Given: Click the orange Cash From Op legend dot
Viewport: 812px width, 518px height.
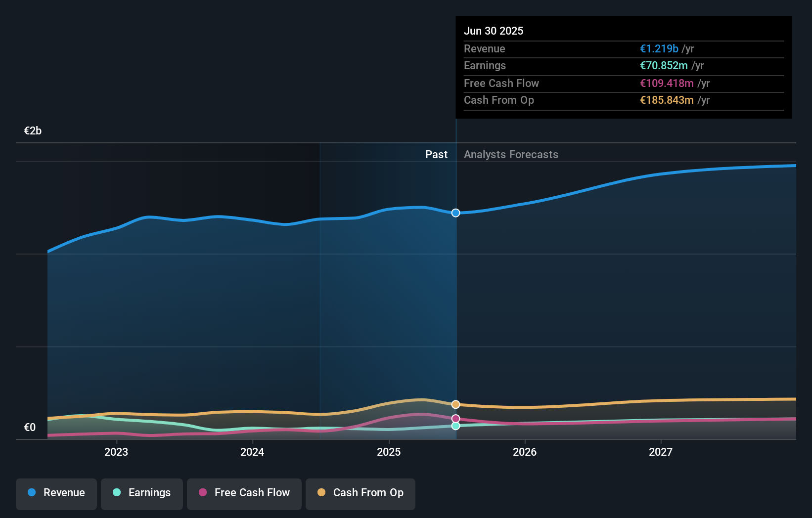Looking at the screenshot, I should point(322,493).
